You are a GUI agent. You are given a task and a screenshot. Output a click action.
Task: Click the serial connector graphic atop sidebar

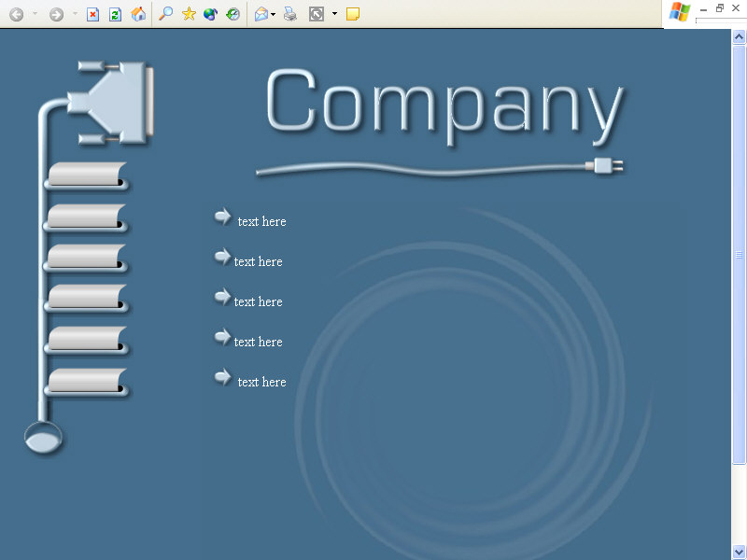110,103
